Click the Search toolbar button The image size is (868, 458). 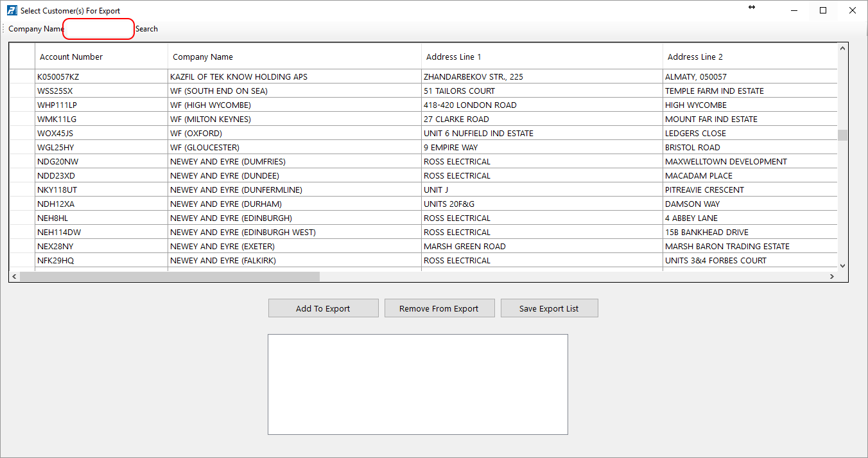pyautogui.click(x=146, y=29)
